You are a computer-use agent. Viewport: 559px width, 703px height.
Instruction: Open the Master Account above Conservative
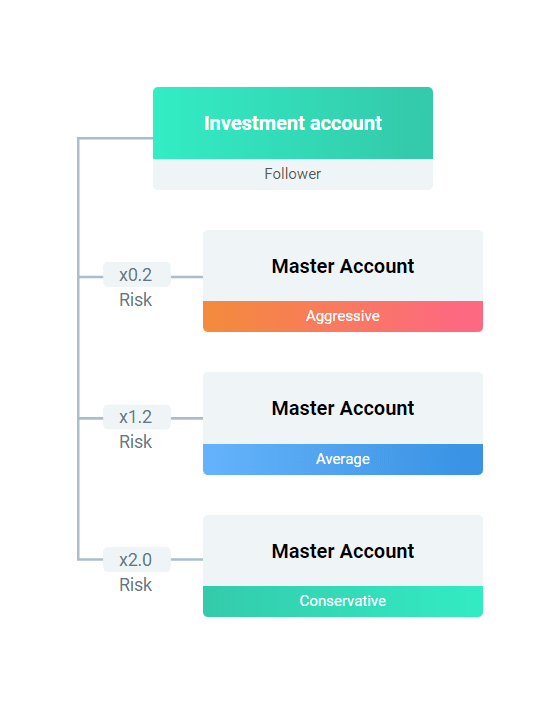coord(343,551)
